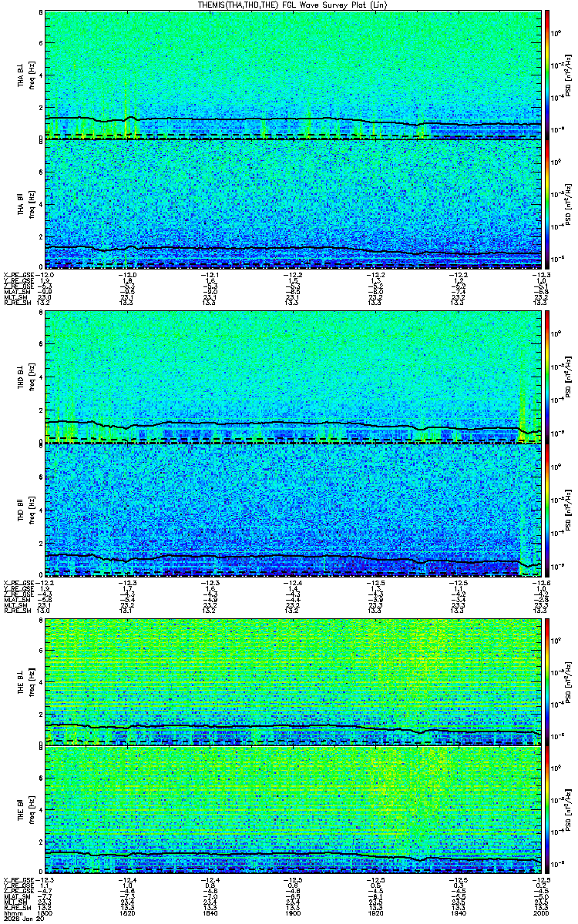Screen dimensions: 578x924
Task: Click the 2000 time tick label
Action: 540,912
